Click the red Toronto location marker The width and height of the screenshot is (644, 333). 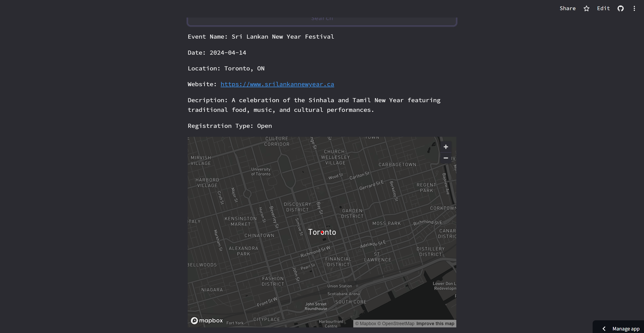click(x=322, y=232)
